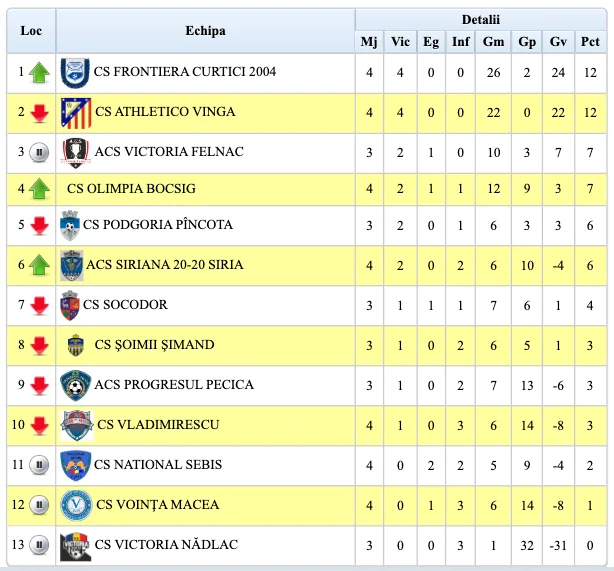
Task: Click the ACS Victoria Felnac trophy logo
Action: tap(76, 153)
